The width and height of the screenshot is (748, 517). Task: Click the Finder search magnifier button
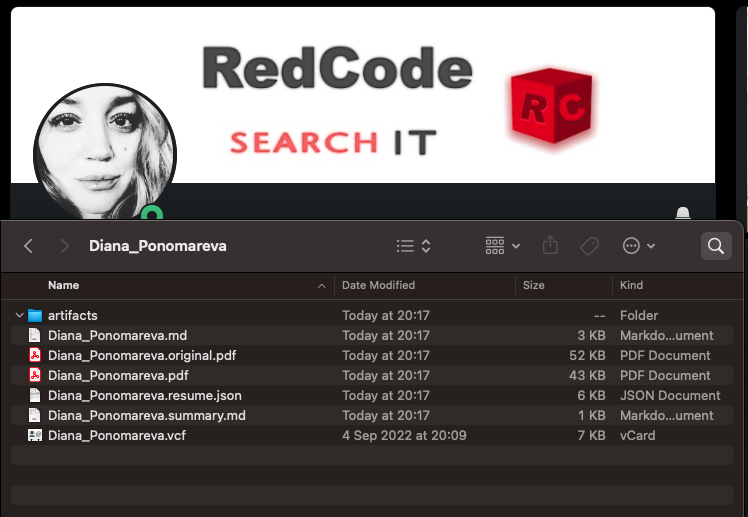click(x=716, y=246)
